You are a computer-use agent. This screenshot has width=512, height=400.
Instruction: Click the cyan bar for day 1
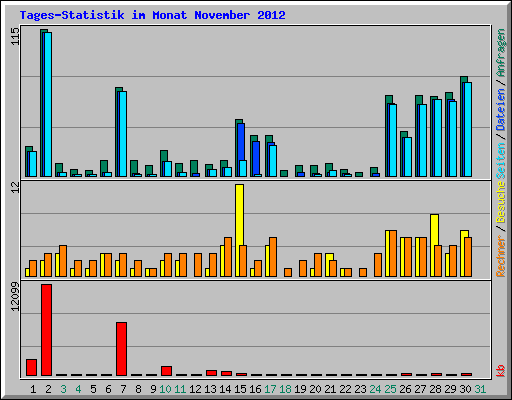point(33,164)
